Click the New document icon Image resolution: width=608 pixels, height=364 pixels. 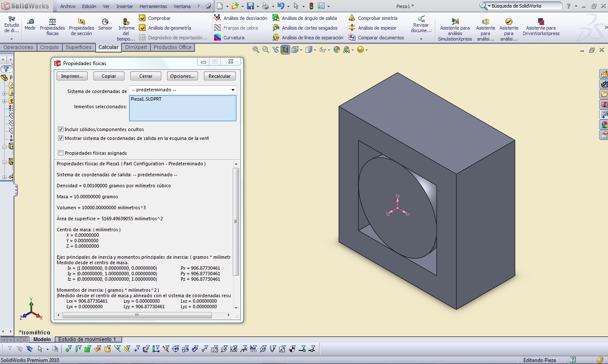[220, 6]
